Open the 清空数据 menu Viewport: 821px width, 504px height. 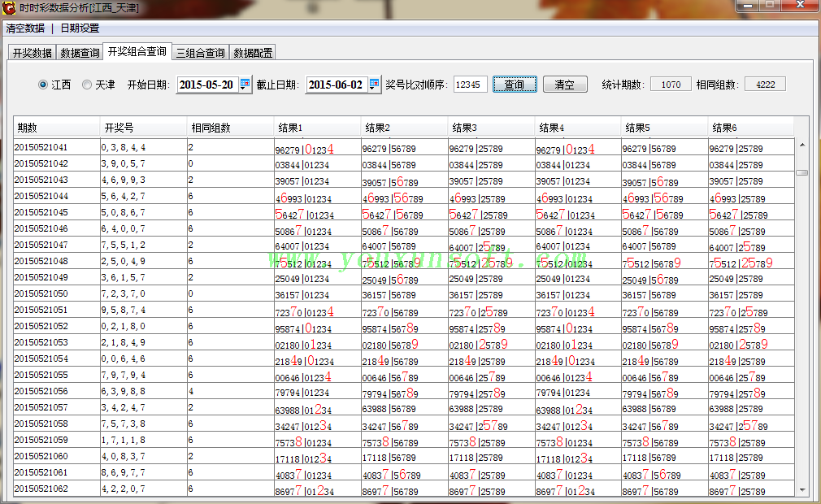26,28
